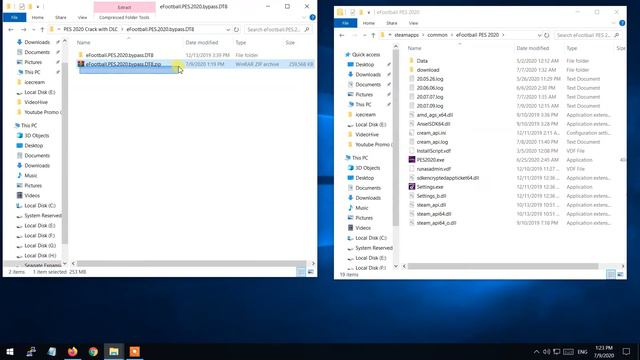Click Back arrow in left Explorer window
This screenshot has width=640, height=360.
[x=11, y=29]
